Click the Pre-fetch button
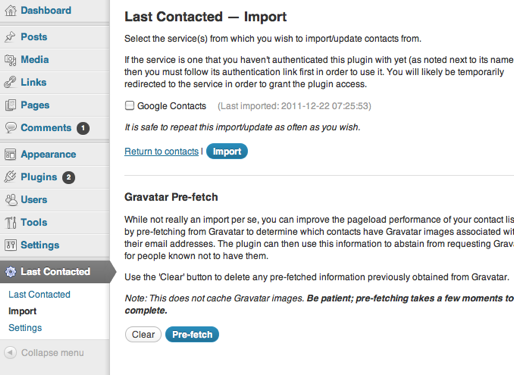 [192, 334]
